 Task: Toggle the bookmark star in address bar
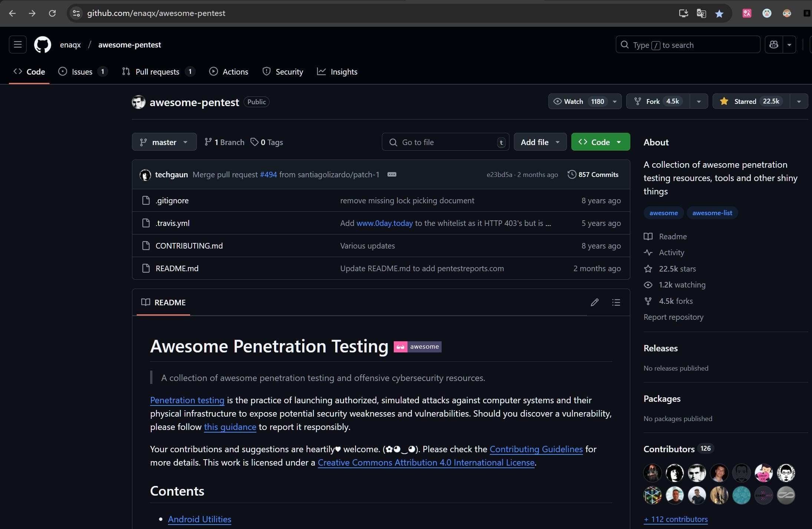coord(719,13)
